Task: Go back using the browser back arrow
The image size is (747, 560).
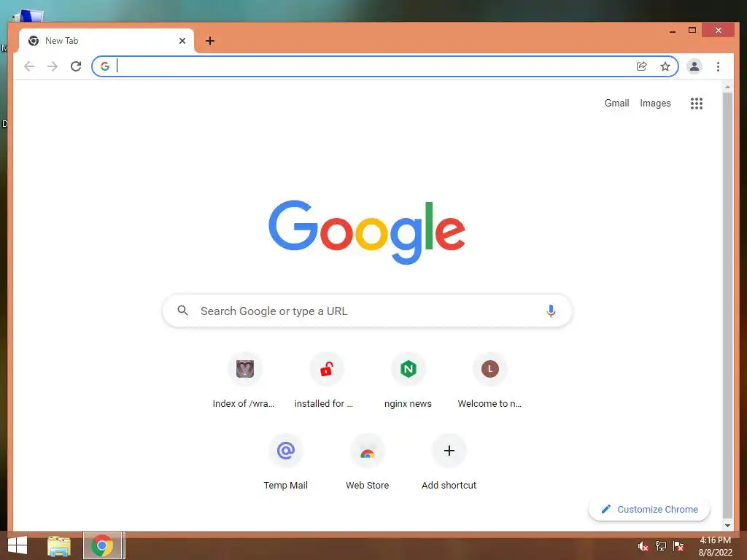Action: (29, 66)
